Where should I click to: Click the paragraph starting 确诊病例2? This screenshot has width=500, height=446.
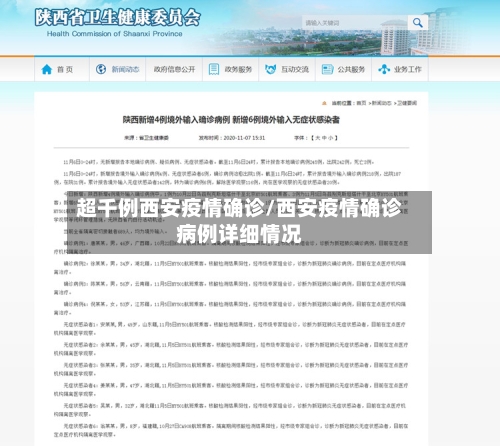pyautogui.click(x=231, y=268)
